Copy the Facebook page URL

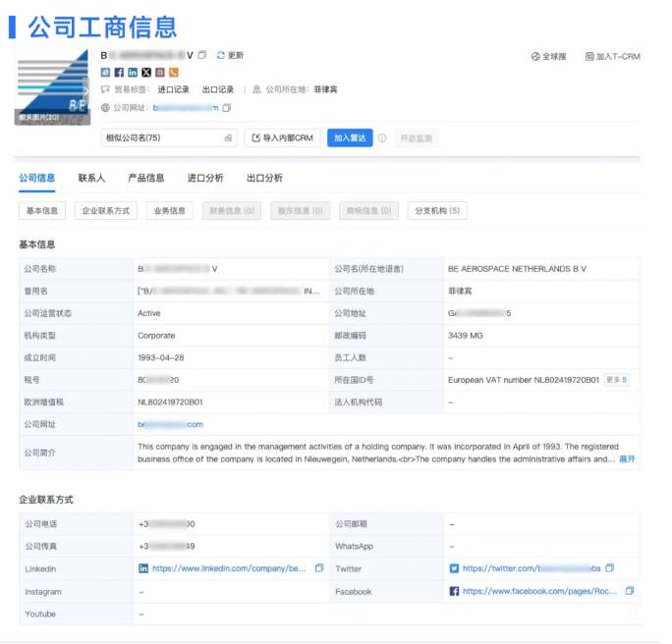(630, 591)
